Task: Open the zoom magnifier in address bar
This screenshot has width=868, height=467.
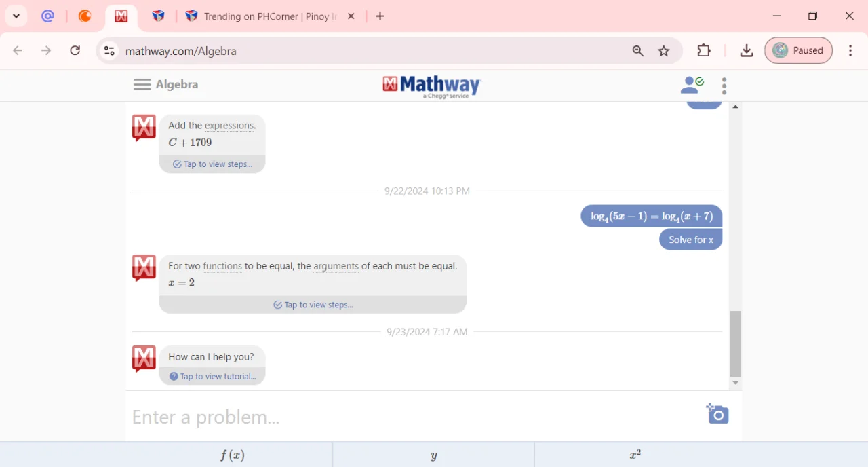Action: point(638,51)
